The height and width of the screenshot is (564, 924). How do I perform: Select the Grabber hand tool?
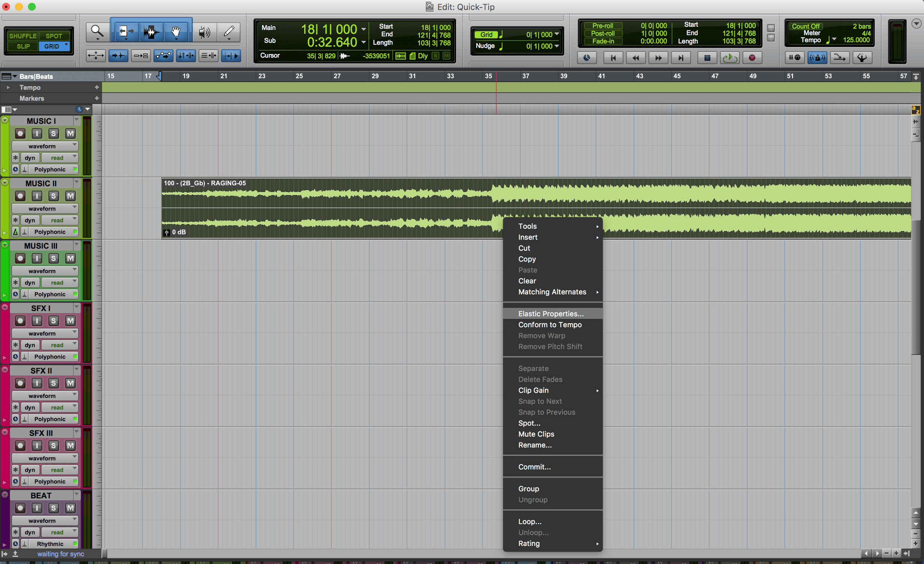click(176, 31)
